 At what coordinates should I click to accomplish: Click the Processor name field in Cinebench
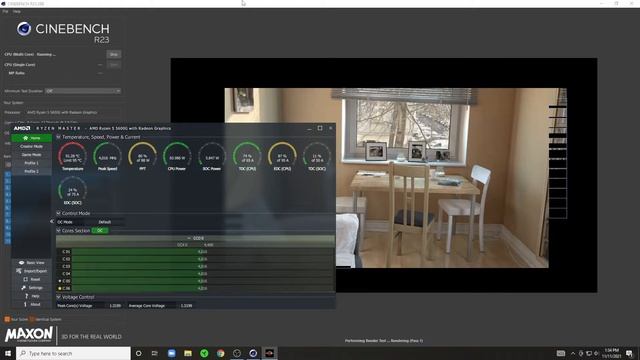62,112
